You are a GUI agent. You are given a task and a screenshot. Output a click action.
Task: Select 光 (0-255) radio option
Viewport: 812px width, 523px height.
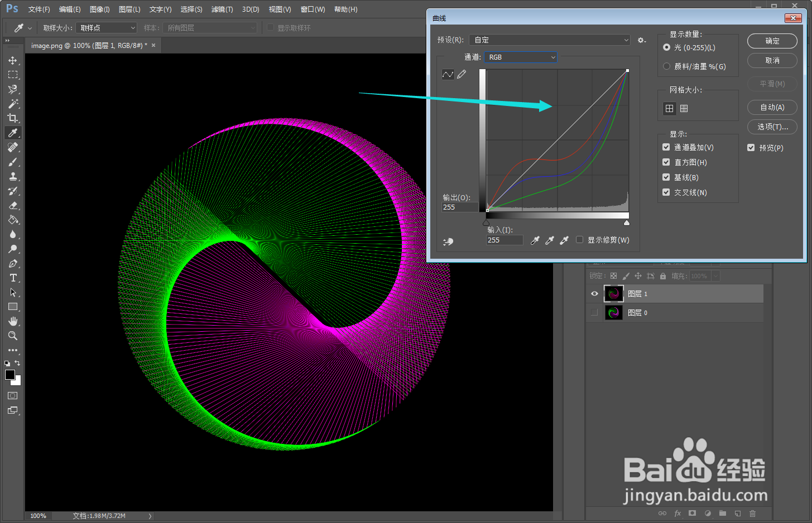point(666,47)
